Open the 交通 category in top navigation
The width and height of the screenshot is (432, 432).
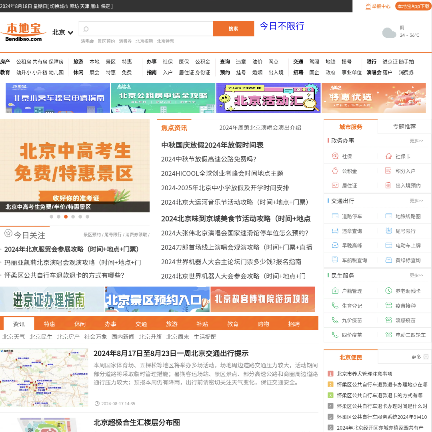tap(298, 62)
